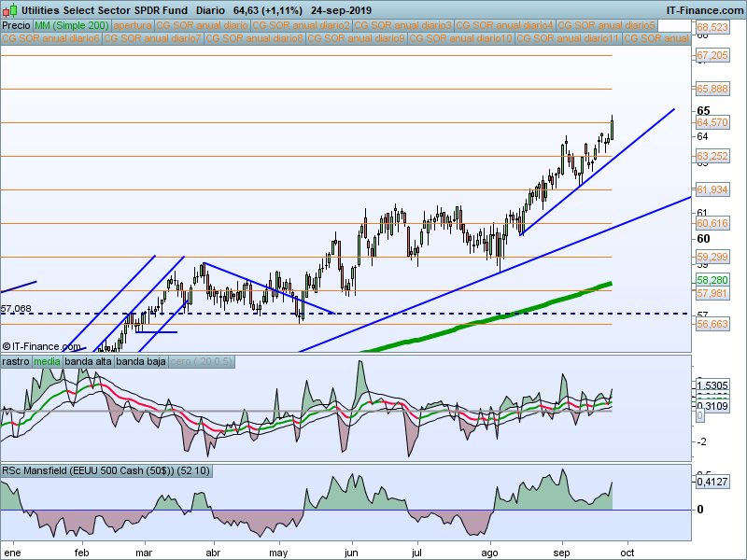Click the jun month label on time axis
747x560 pixels.
tap(351, 553)
